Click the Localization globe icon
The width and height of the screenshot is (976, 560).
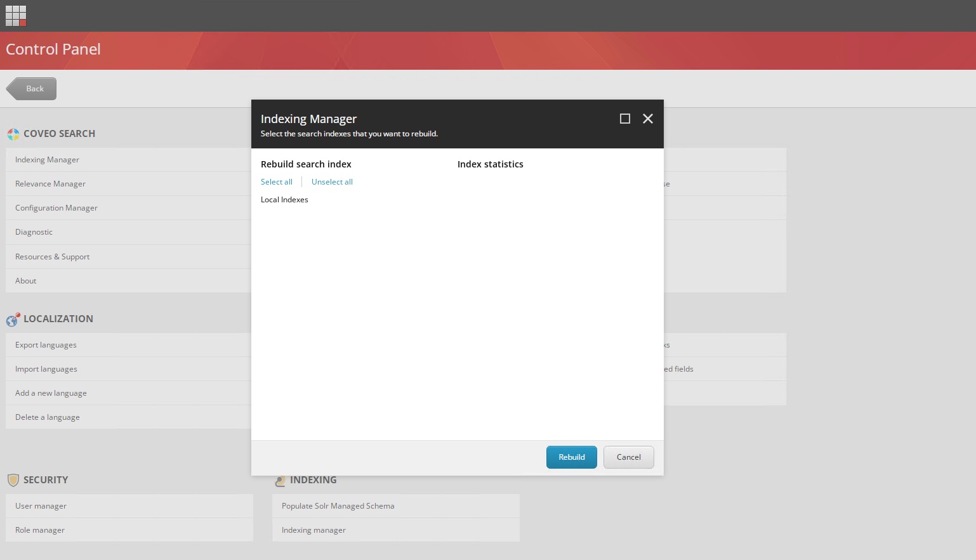tap(13, 320)
